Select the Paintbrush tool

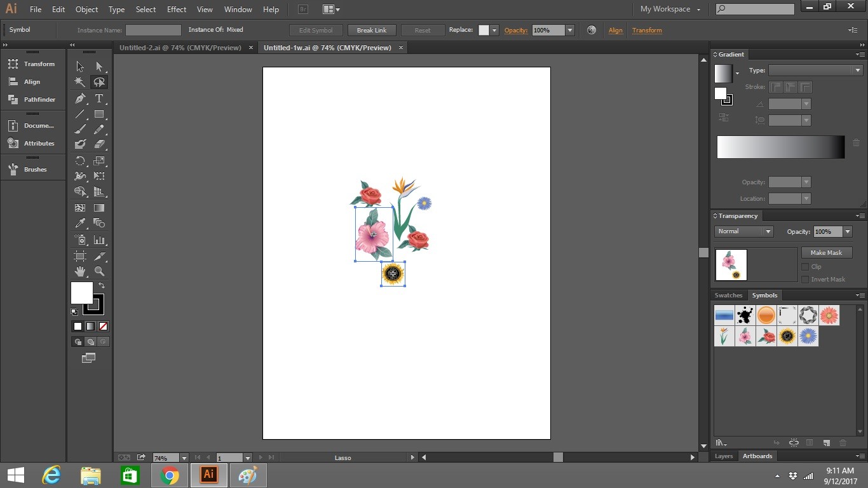pyautogui.click(x=79, y=129)
